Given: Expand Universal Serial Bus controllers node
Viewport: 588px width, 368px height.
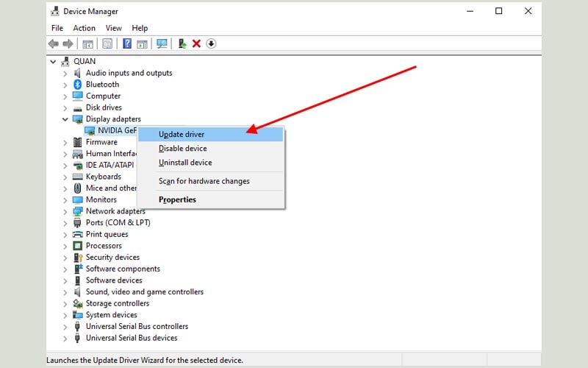Looking at the screenshot, I should click(65, 327).
